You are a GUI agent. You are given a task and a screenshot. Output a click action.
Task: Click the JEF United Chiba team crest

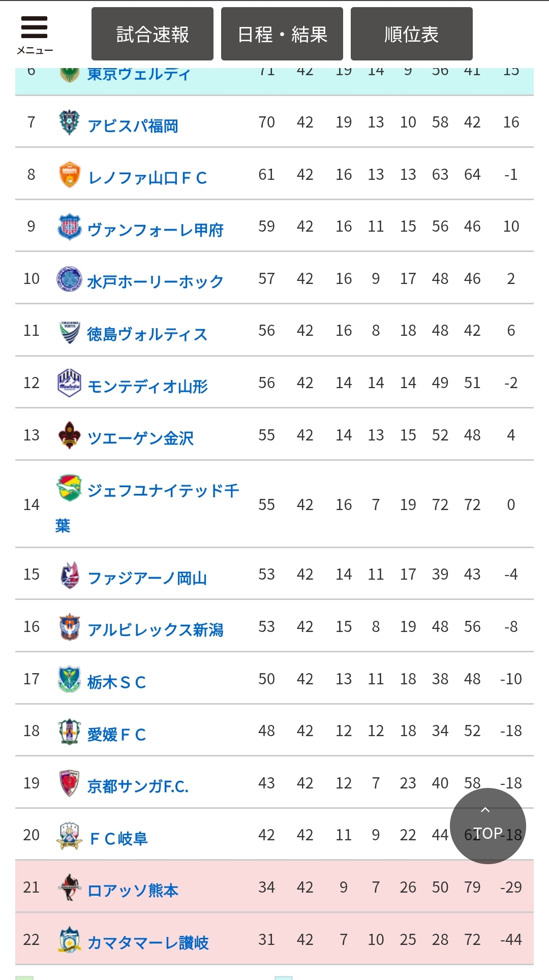coord(69,488)
